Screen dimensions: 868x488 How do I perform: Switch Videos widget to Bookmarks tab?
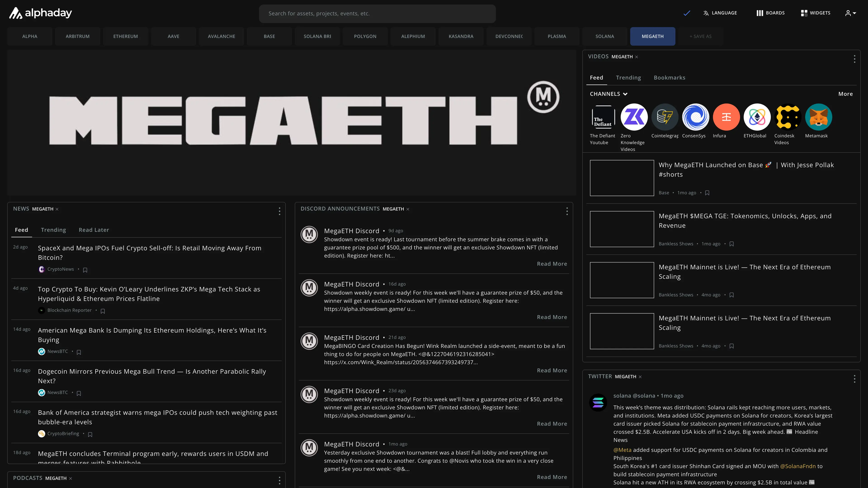coord(669,78)
